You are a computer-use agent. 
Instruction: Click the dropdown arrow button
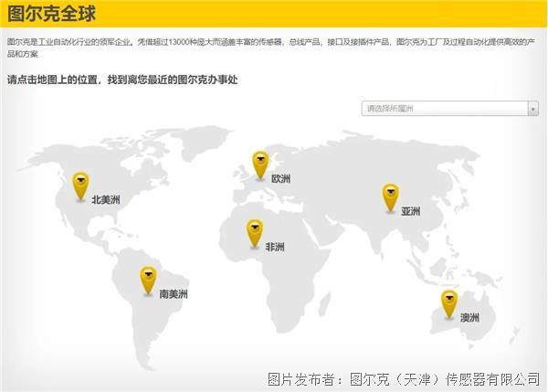[533, 109]
